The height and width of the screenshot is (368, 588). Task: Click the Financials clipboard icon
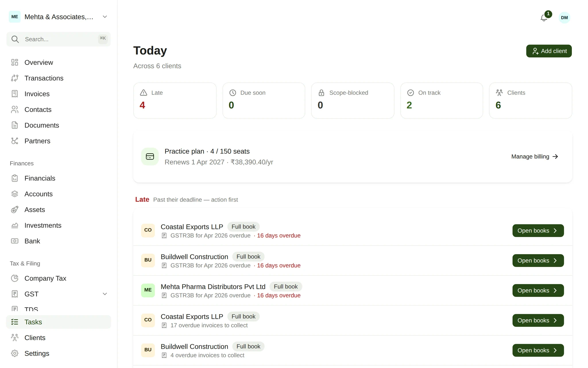[x=15, y=178]
